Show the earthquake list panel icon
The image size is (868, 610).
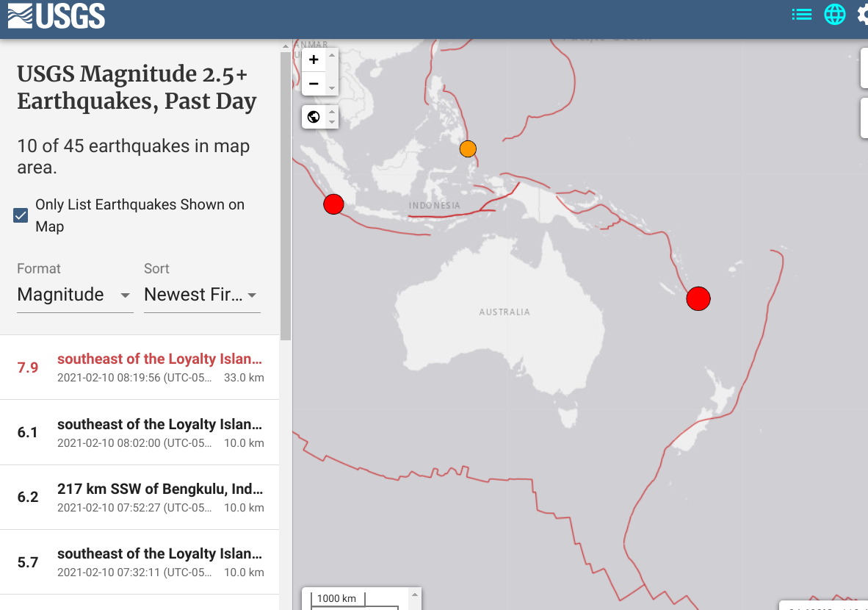click(x=802, y=15)
